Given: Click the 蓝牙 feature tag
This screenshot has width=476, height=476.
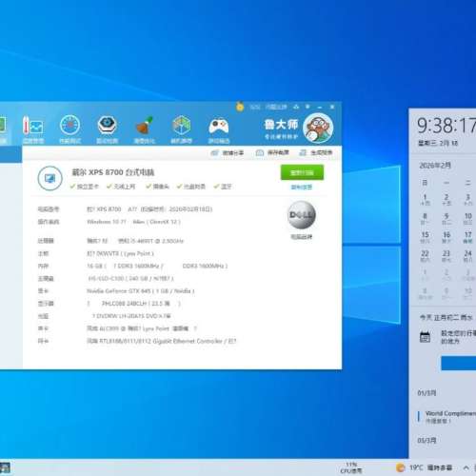Looking at the screenshot, I should pyautogui.click(x=223, y=187).
